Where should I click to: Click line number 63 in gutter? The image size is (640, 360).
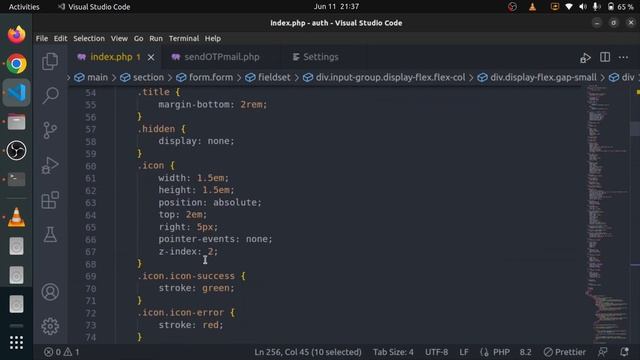[90, 202]
